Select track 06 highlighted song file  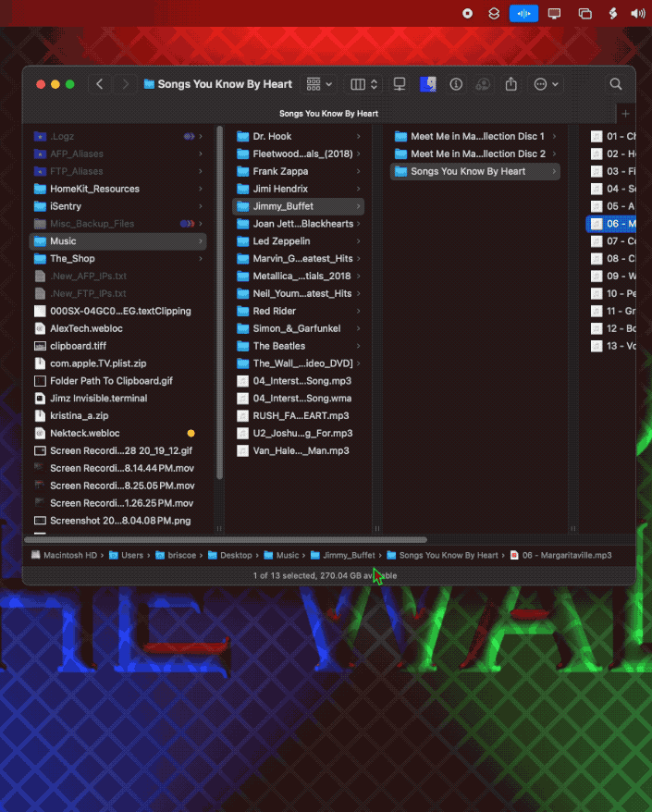pyautogui.click(x=612, y=224)
